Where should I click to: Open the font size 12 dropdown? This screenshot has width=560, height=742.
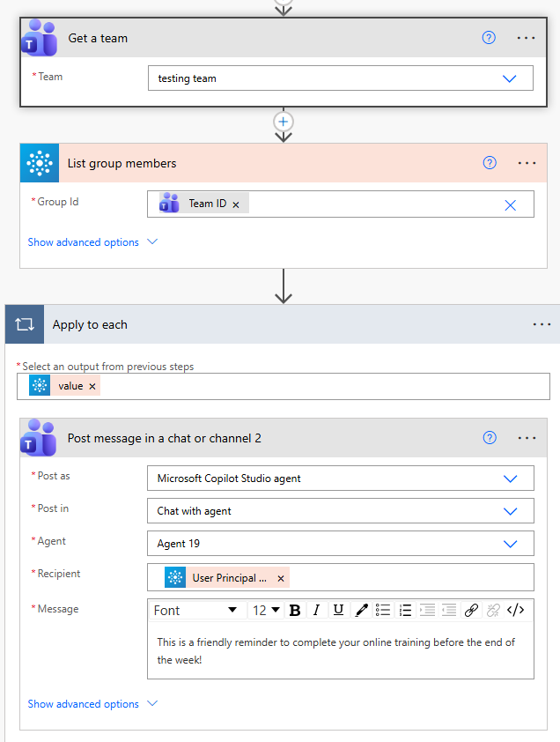[266, 611]
